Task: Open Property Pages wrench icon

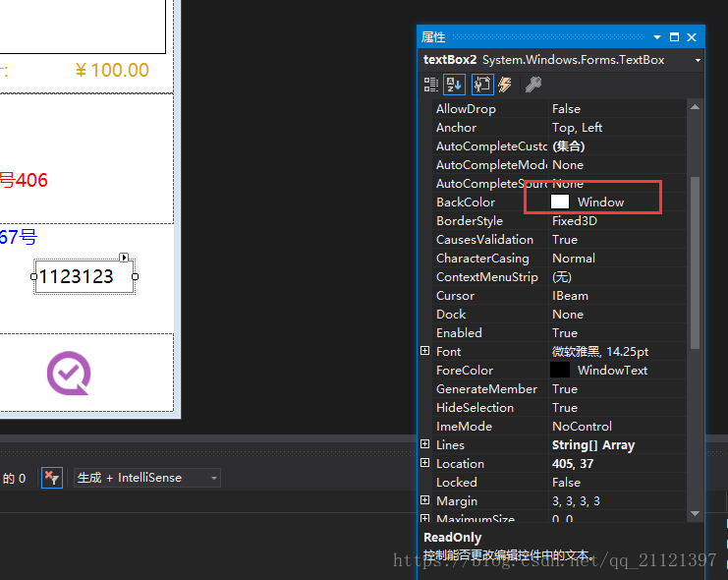Action: [x=533, y=85]
